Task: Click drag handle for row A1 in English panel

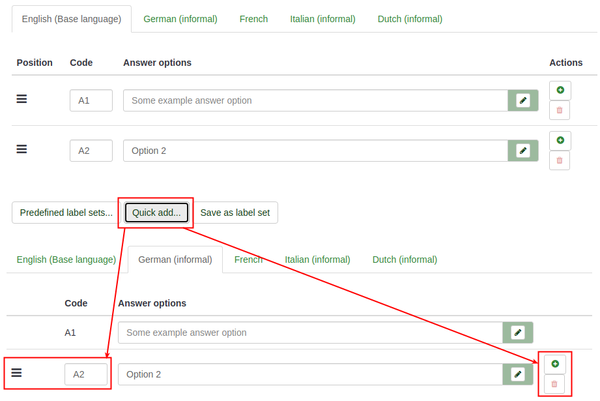Action: tap(22, 99)
